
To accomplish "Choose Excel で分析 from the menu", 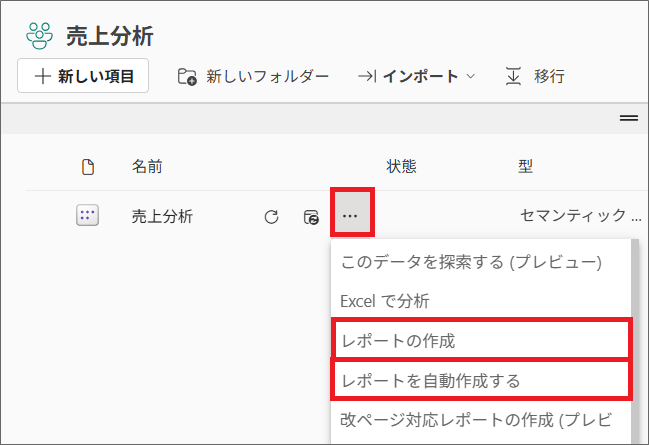I will tap(385, 301).
